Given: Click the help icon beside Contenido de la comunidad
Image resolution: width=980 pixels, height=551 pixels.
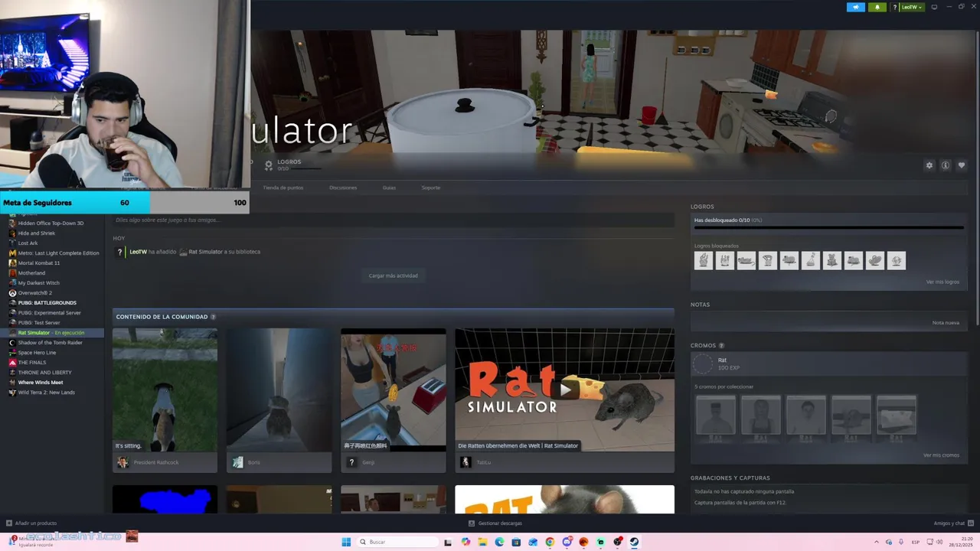Looking at the screenshot, I should [x=213, y=317].
